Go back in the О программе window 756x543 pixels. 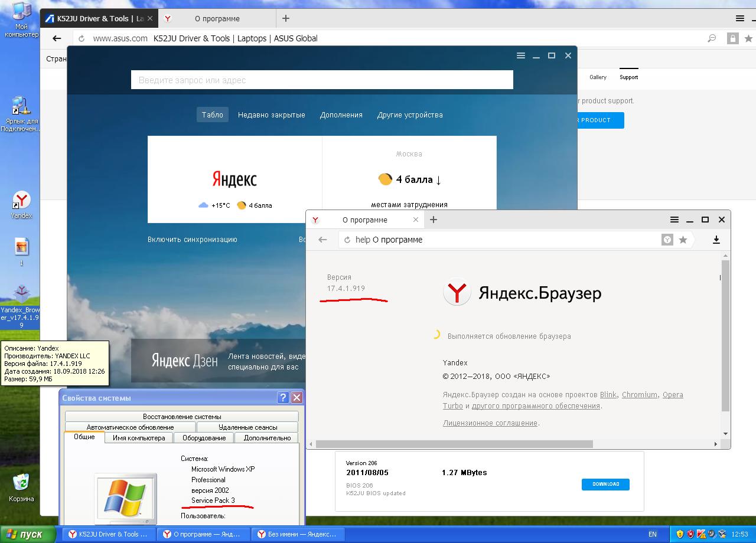[322, 240]
